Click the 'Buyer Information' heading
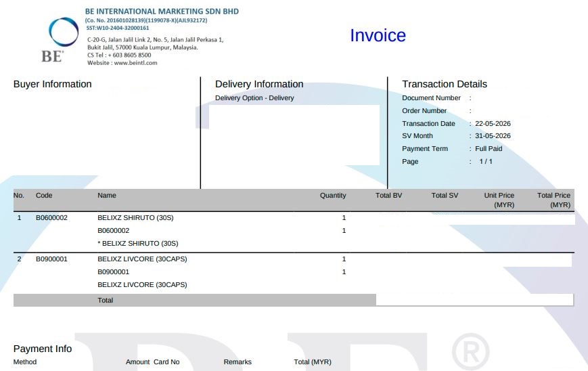The image size is (588, 371). pos(53,84)
